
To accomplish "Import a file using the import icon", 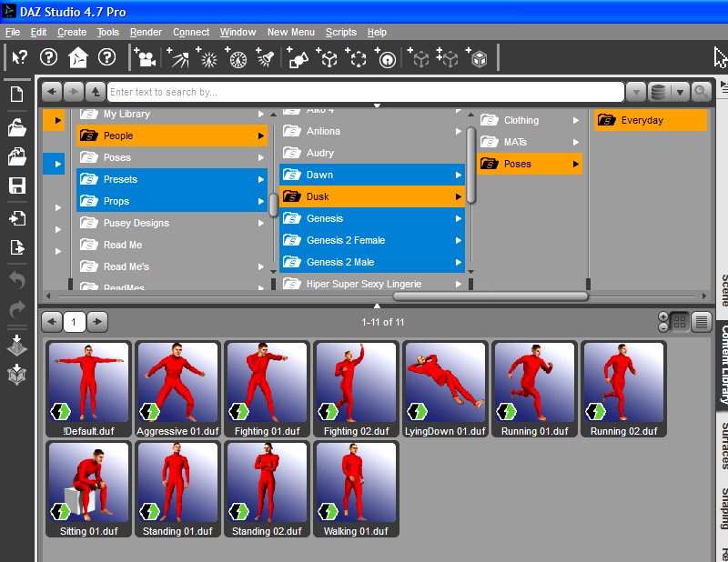I will [x=17, y=218].
